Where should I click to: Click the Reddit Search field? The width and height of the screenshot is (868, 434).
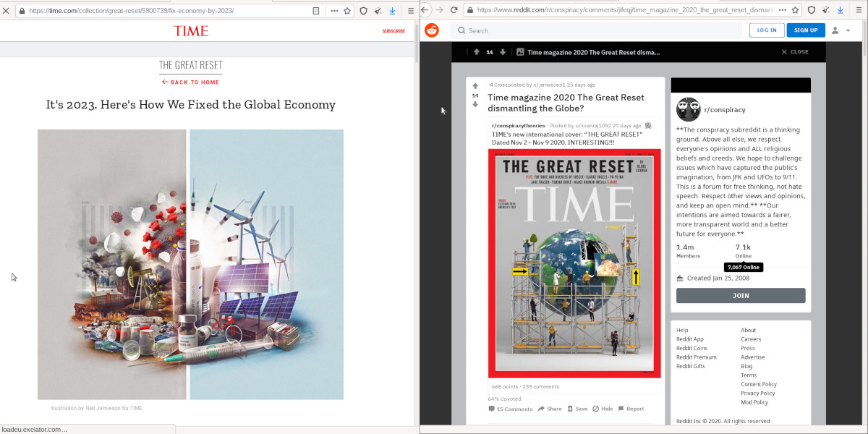596,30
